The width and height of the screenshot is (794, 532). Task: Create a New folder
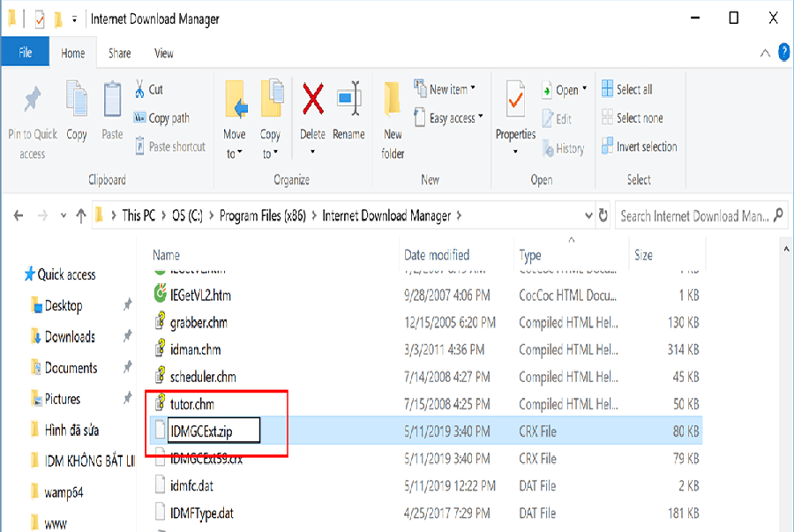click(x=393, y=120)
